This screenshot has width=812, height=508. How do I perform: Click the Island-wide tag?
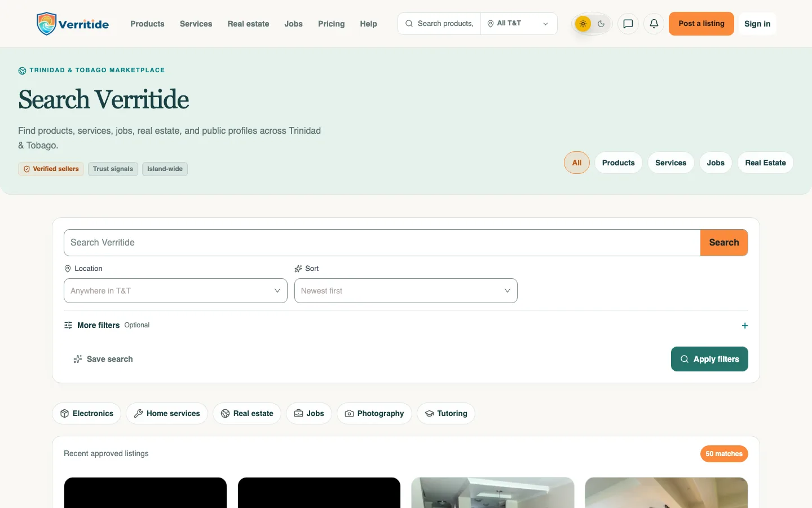pos(165,169)
